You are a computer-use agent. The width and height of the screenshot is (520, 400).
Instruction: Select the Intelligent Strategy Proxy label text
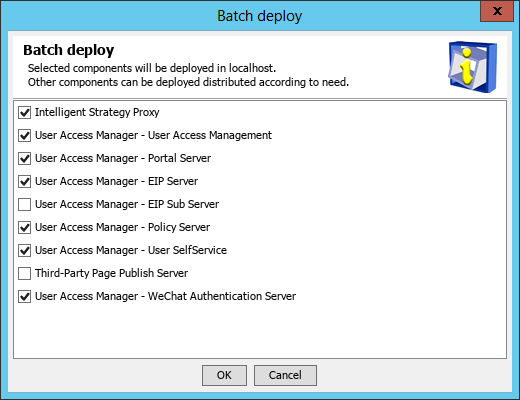(97, 112)
